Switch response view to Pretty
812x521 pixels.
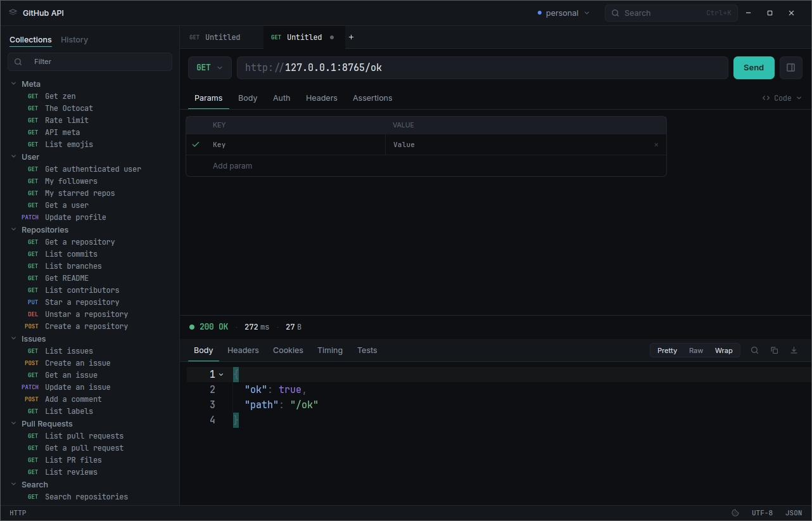tap(667, 351)
